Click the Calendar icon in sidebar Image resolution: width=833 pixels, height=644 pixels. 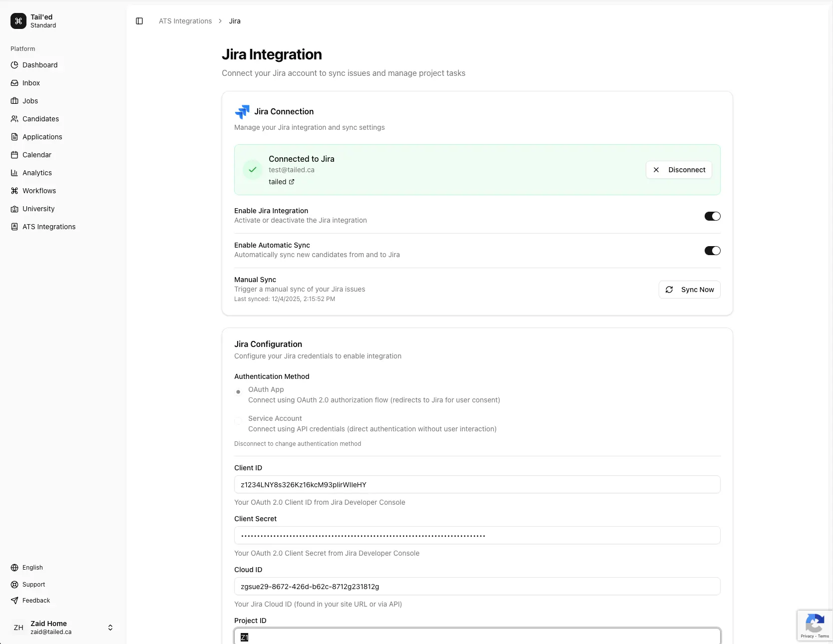click(14, 155)
